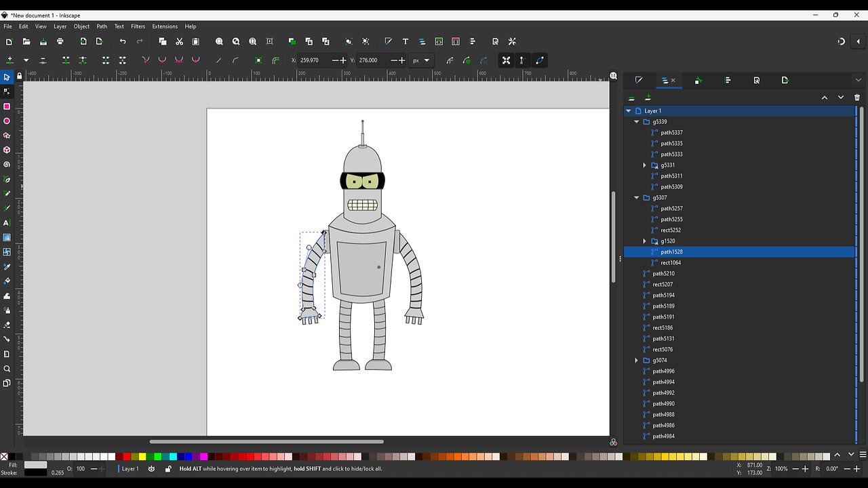Toggle layer visibility in the status bar
The width and height of the screenshot is (868, 488).
click(151, 468)
